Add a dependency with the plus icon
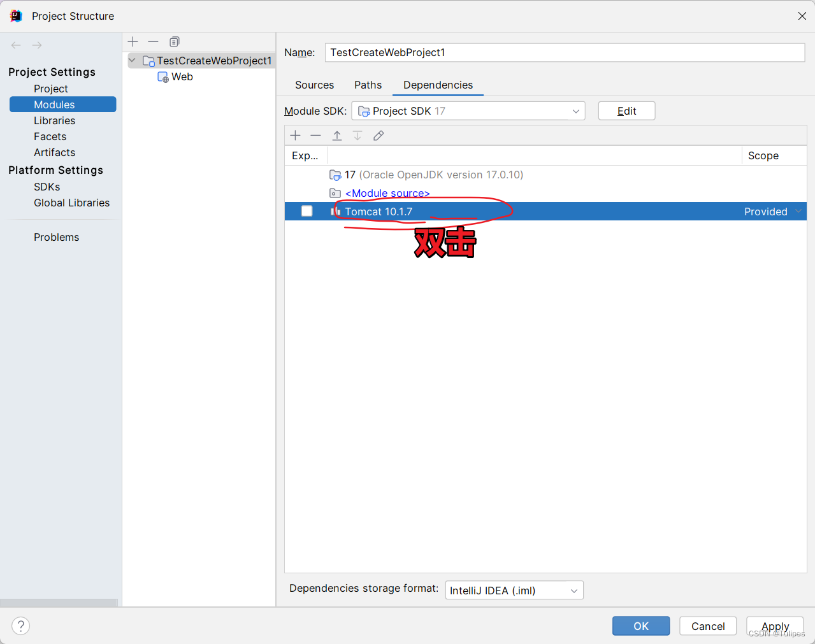The image size is (815, 644). [x=295, y=135]
